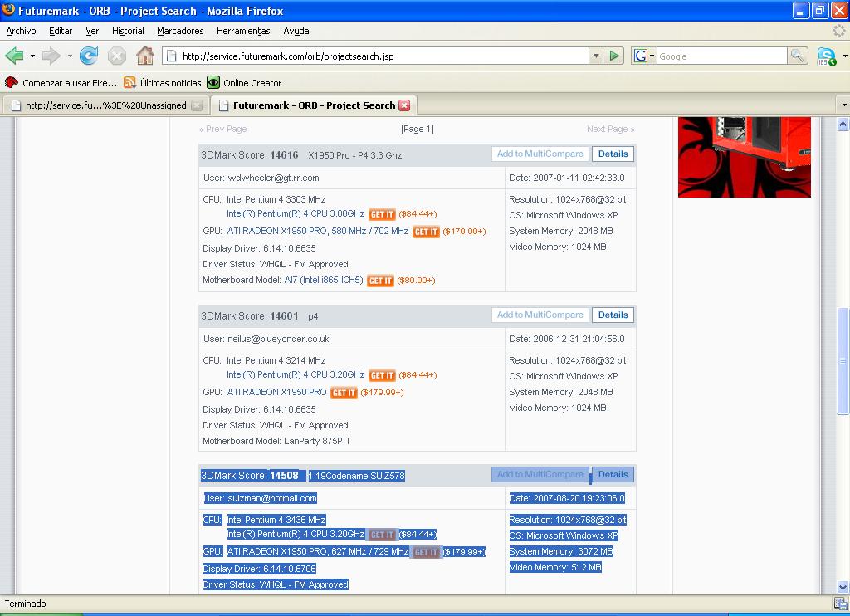Click the vertical page scrollbar thumb
Image resolution: width=850 pixels, height=616 pixels.
(x=843, y=361)
